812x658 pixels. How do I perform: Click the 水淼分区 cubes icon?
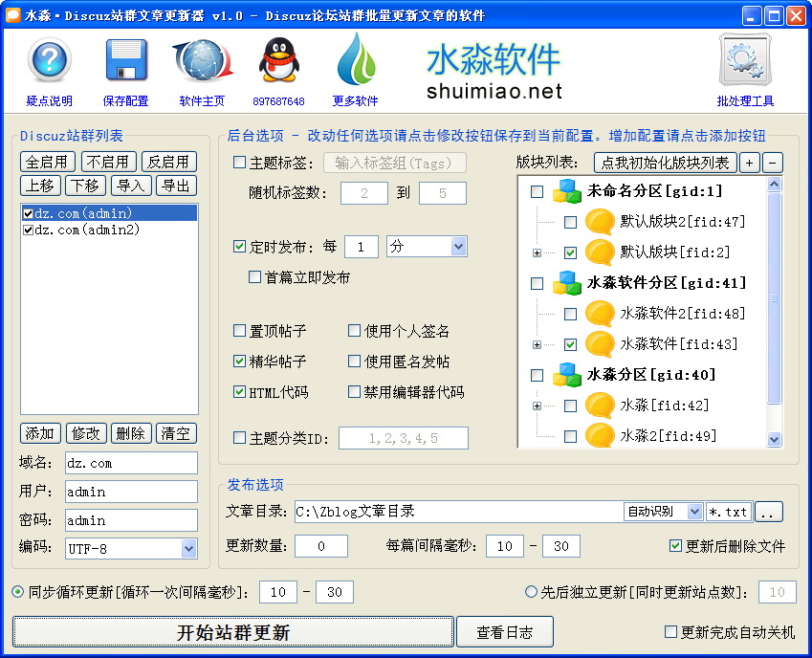[x=566, y=374]
